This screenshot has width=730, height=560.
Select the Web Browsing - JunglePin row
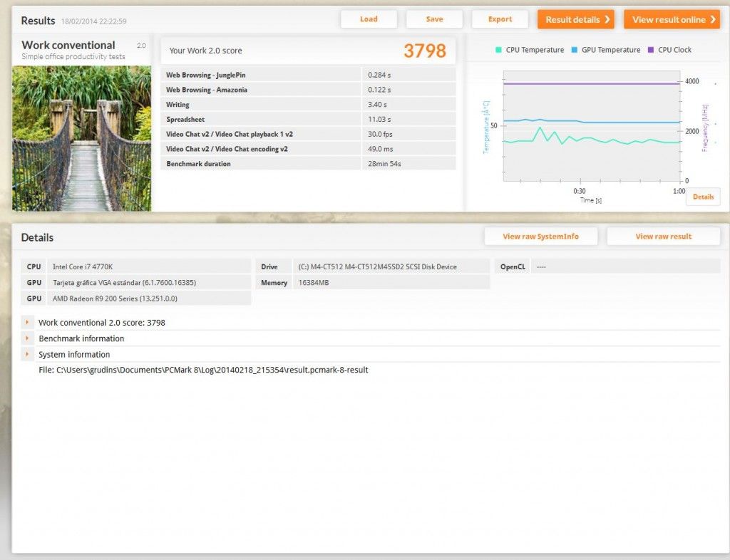pos(308,75)
